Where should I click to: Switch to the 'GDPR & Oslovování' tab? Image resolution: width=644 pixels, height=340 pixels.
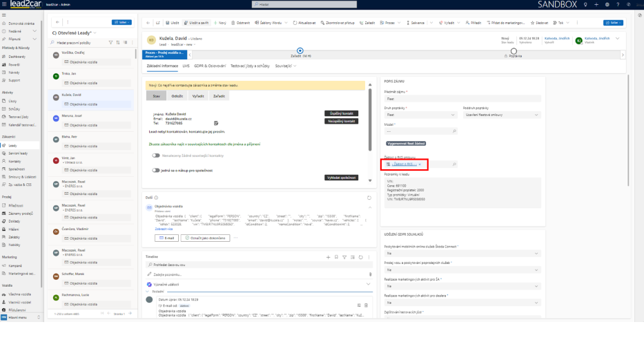211,66
